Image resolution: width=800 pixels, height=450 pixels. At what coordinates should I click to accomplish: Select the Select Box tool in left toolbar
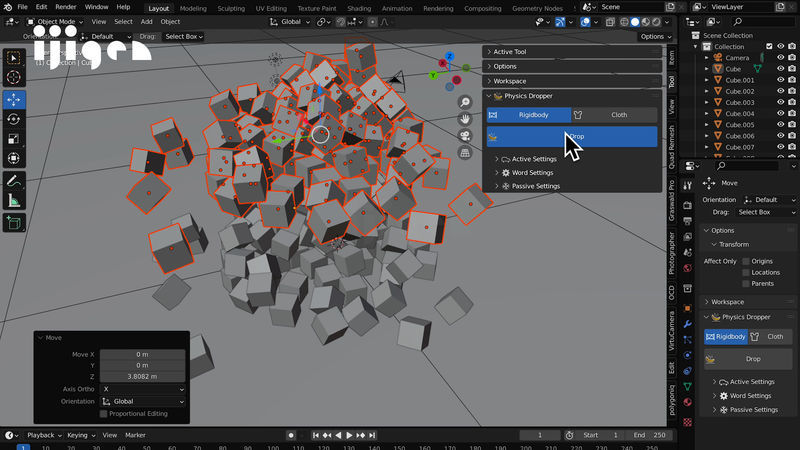point(14,58)
